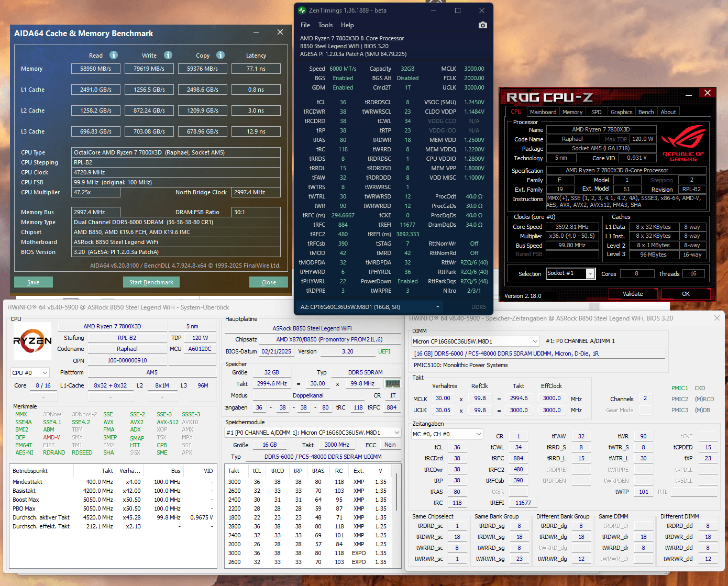Expand the memory module selector dropdown
The height and width of the screenshot is (586, 728).
click(x=313, y=433)
